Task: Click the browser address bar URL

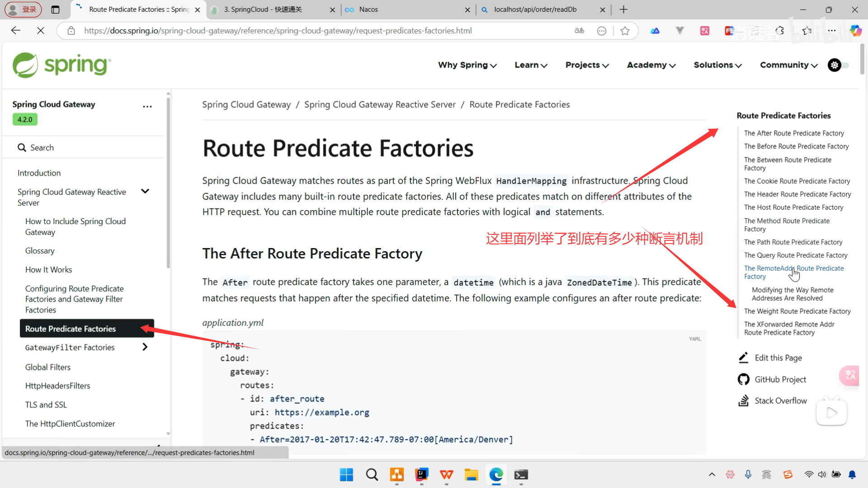Action: click(278, 31)
